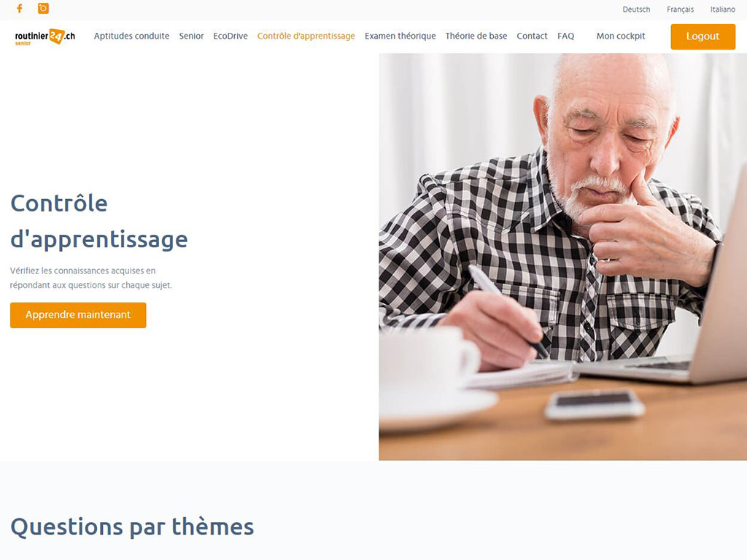Open Mon cockpit

621,36
